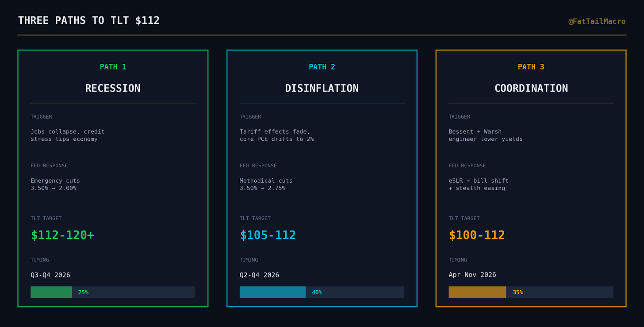Click 'Bessent + Warsh engineer lower yields'

[486, 135]
